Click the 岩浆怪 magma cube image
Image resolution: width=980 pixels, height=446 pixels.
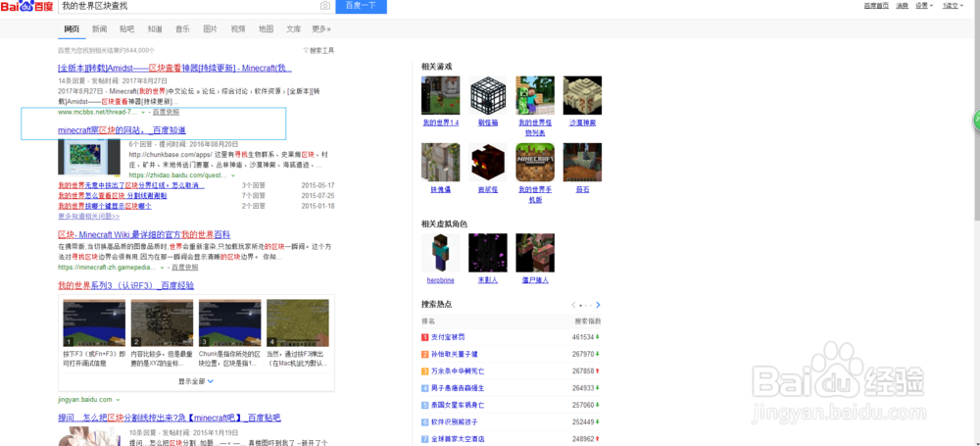point(488,162)
